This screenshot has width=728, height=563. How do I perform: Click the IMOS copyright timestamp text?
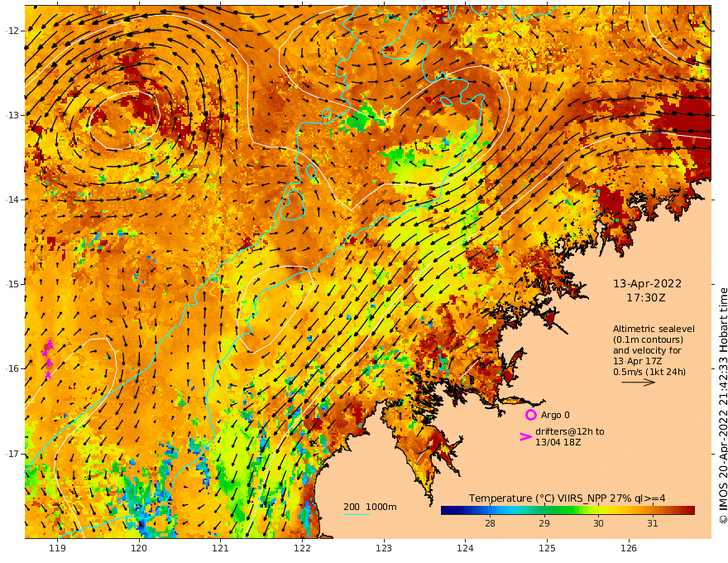coord(723,406)
